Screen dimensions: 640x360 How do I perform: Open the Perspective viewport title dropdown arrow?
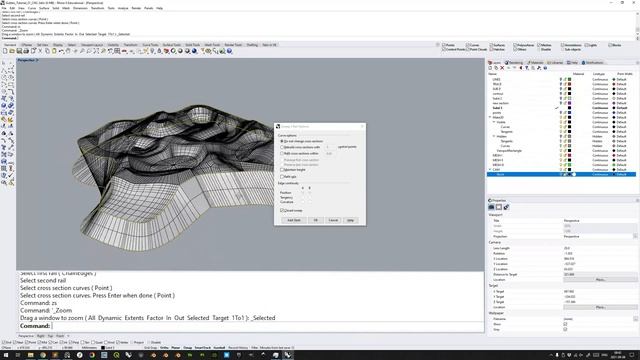pos(37,60)
